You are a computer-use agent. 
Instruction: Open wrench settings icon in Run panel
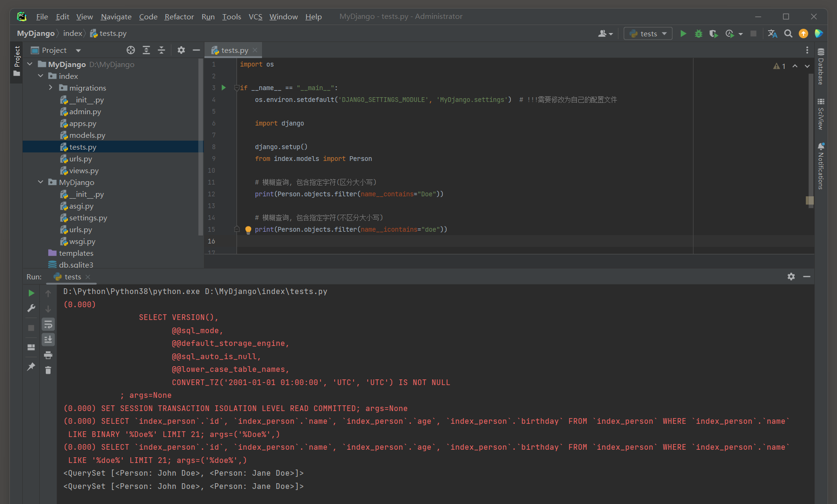(31, 308)
